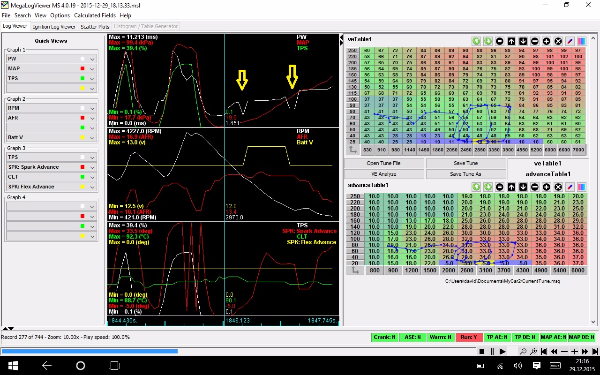Click Save Tune button

tap(466, 163)
